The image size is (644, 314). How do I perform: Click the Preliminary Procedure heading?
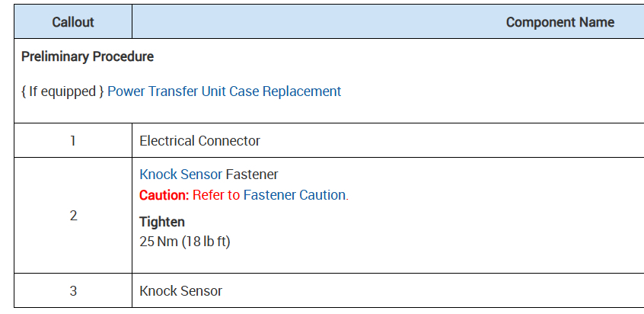(88, 57)
